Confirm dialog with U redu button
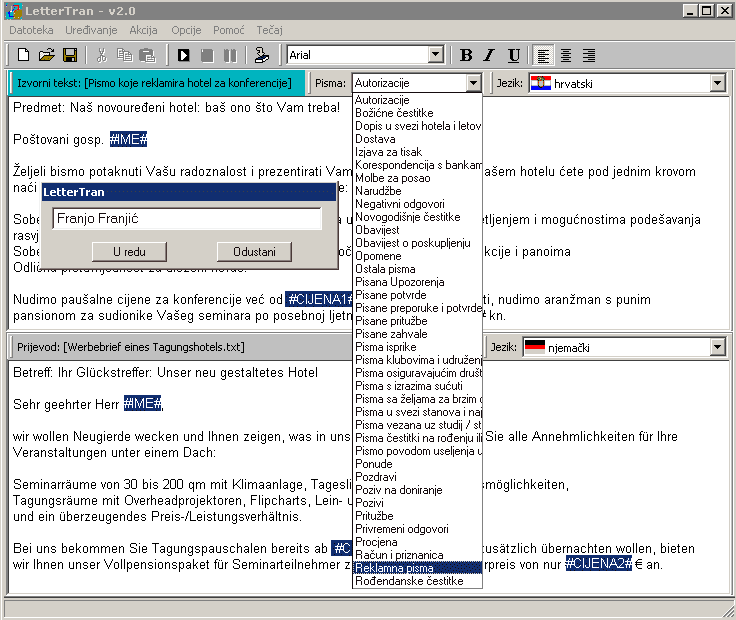 click(129, 252)
